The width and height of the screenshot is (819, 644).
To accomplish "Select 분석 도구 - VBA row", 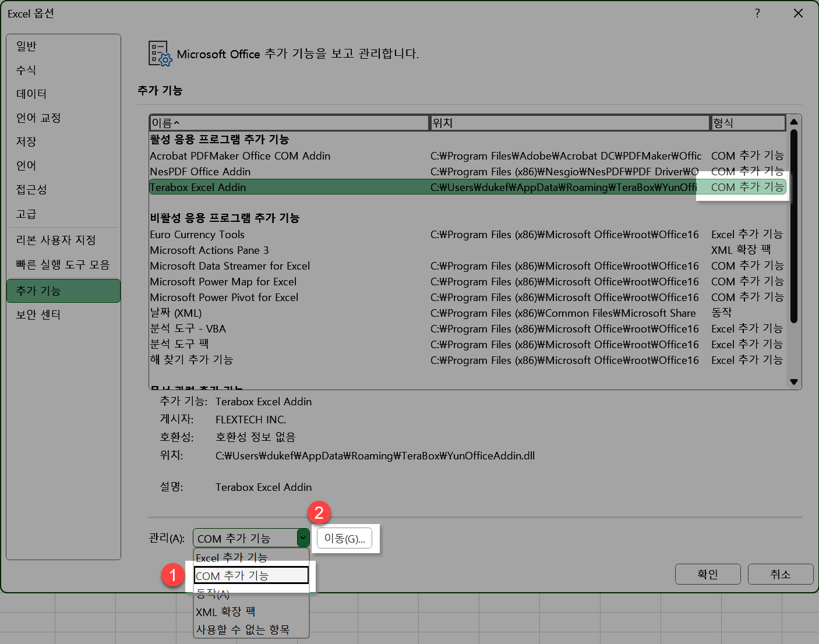I will coord(467,328).
